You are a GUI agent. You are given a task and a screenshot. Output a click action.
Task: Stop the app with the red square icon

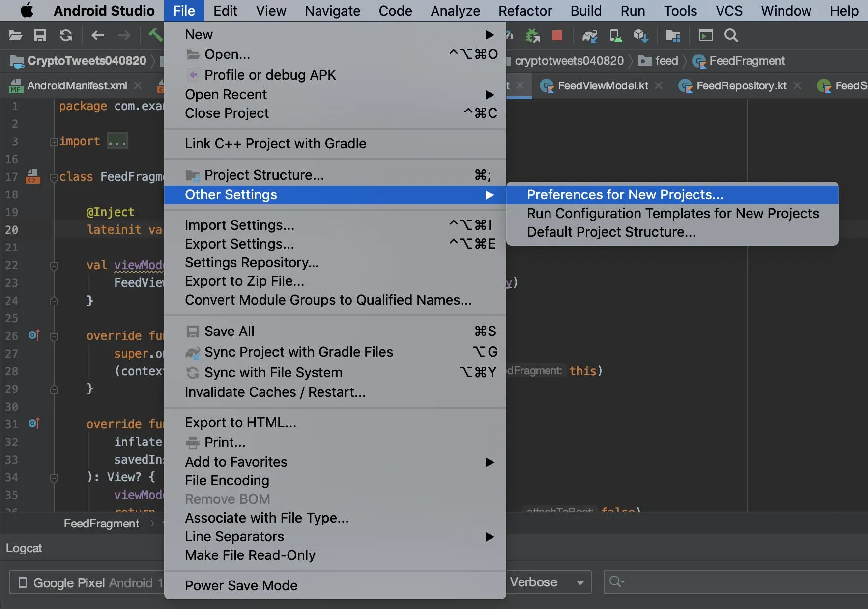coord(557,35)
